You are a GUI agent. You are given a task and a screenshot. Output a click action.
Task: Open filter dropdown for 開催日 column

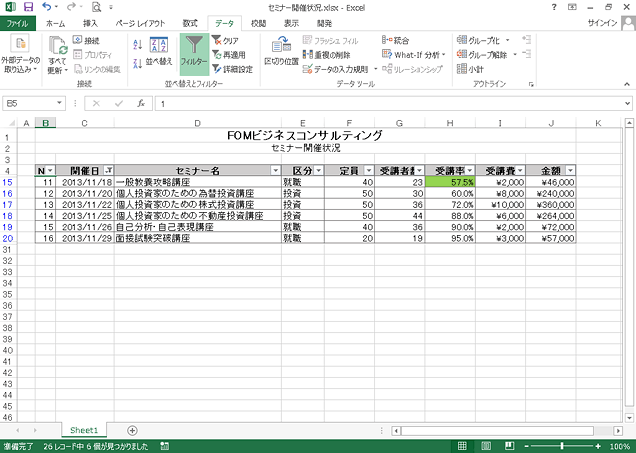tap(108, 170)
